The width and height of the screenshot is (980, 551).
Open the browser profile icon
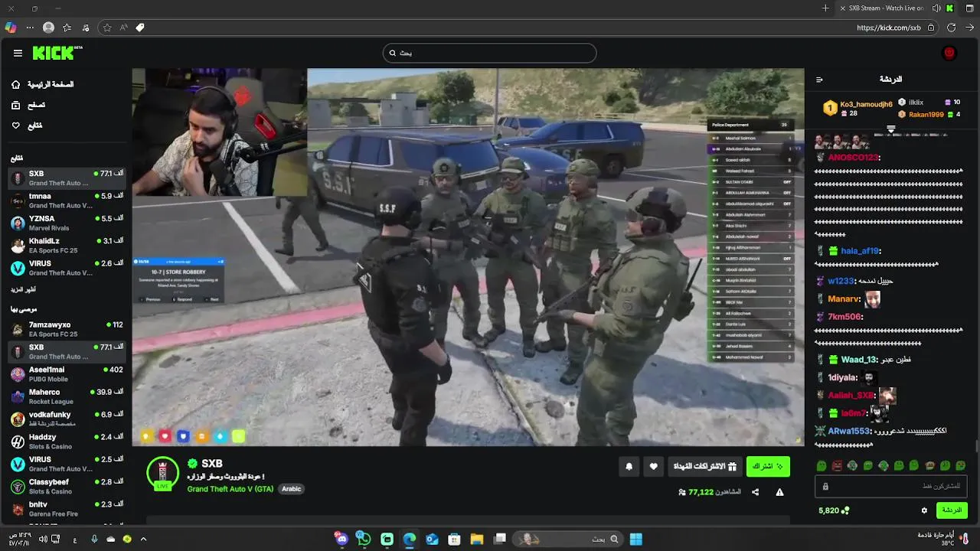click(x=49, y=28)
